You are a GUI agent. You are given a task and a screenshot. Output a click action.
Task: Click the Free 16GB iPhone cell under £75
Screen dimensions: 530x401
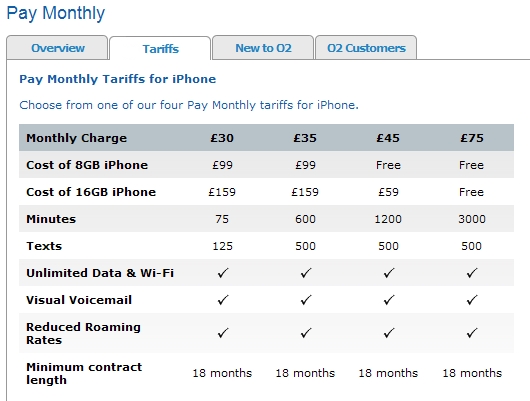471,192
